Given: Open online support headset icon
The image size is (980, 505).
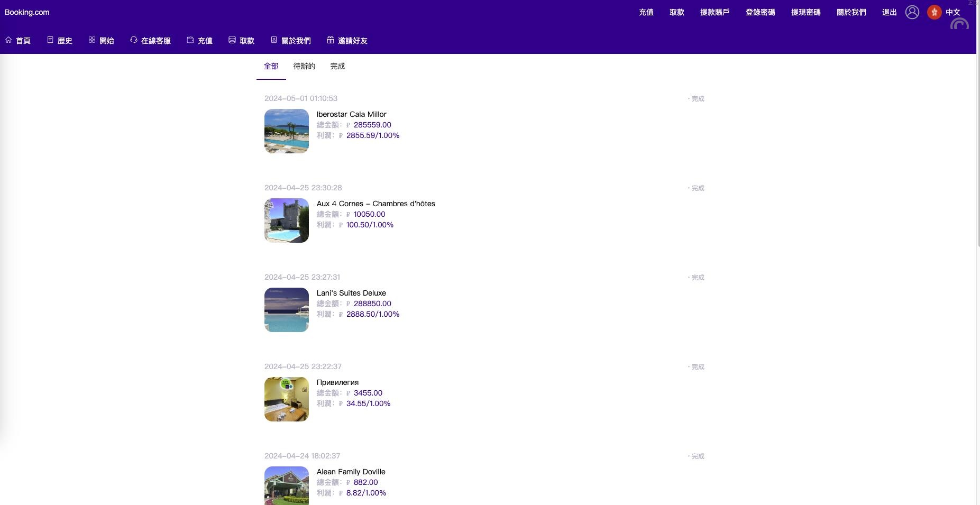Looking at the screenshot, I should click(x=134, y=40).
